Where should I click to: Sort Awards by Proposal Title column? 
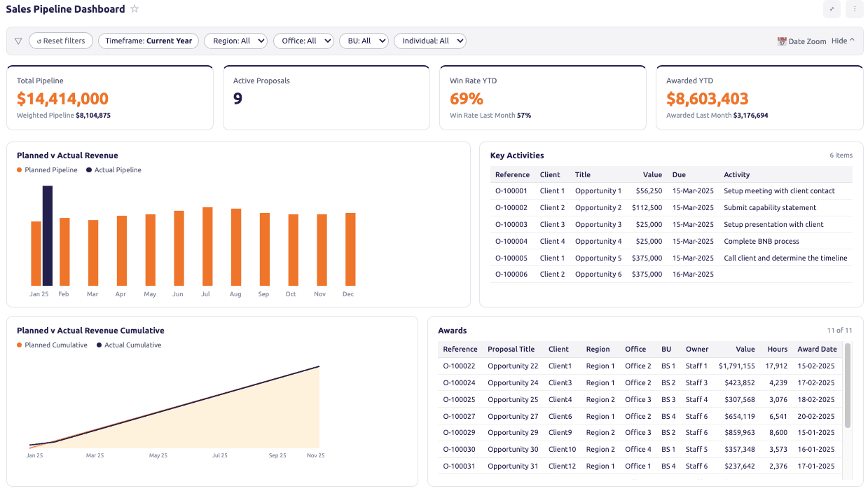tap(511, 349)
